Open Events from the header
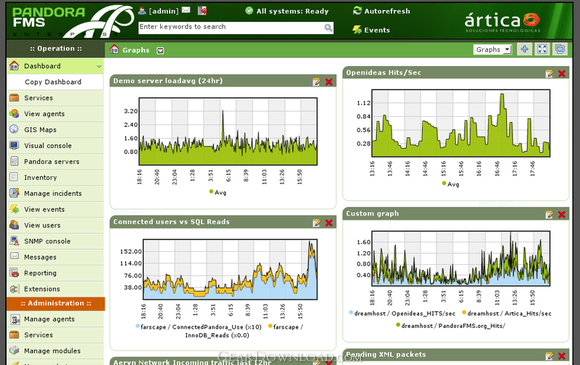 (371, 30)
